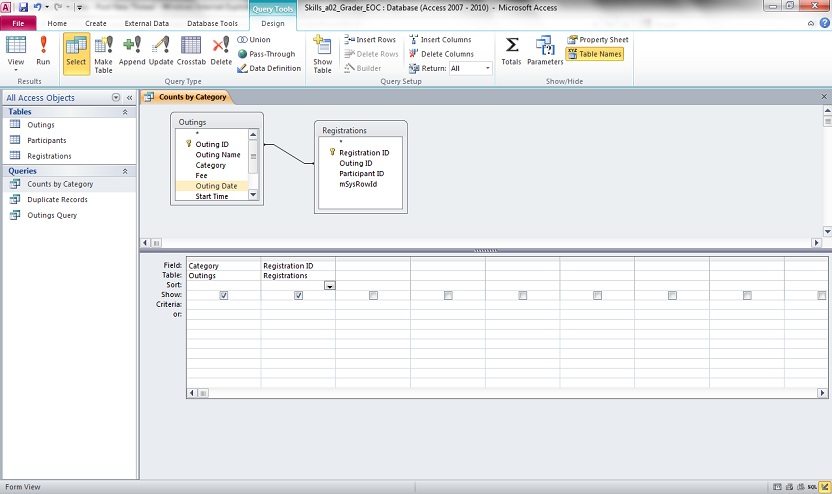The image size is (832, 494).
Task: Expand the Return value combo box
Action: click(x=488, y=69)
